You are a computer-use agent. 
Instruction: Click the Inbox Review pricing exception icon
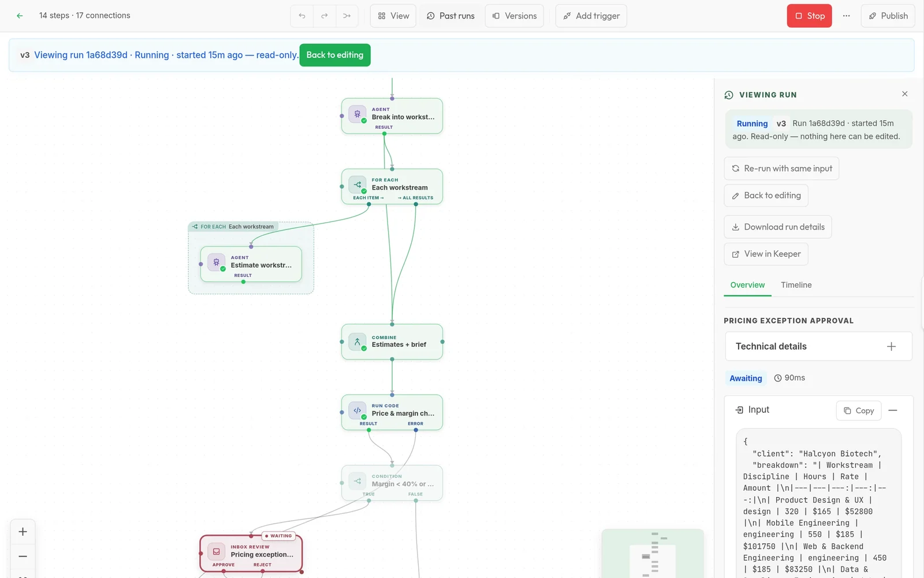217,551
